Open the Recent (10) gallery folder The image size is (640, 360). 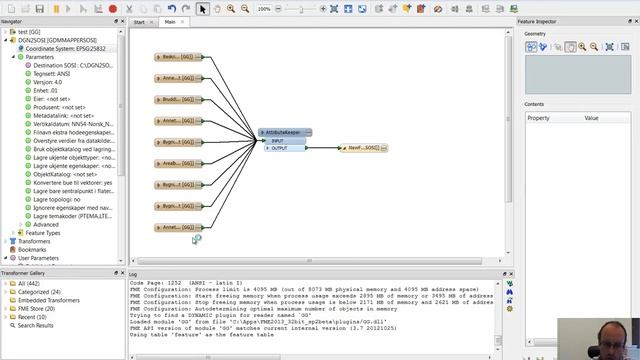click(x=32, y=317)
